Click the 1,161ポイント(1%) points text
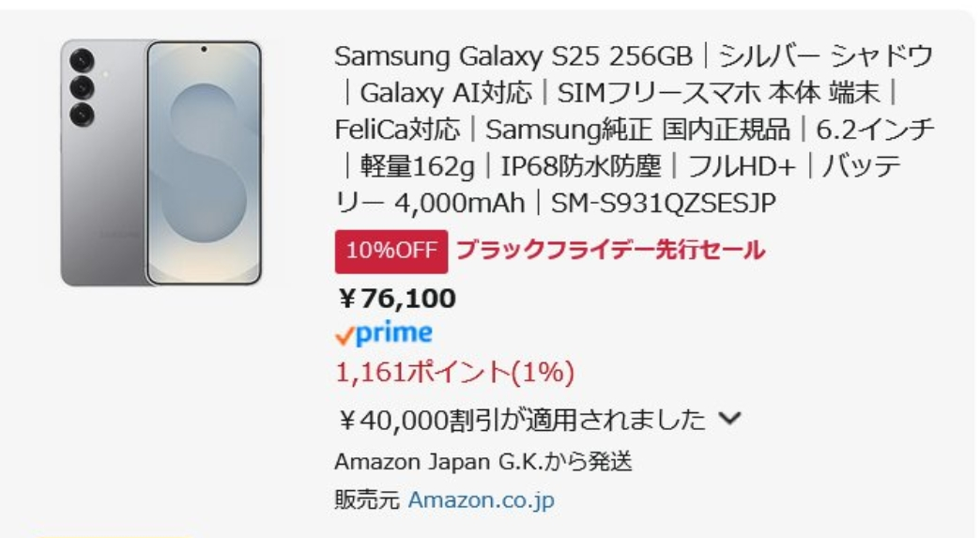 (x=454, y=373)
